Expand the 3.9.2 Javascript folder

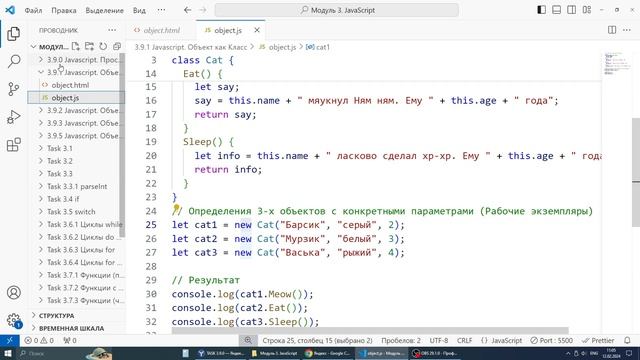[x=77, y=110]
